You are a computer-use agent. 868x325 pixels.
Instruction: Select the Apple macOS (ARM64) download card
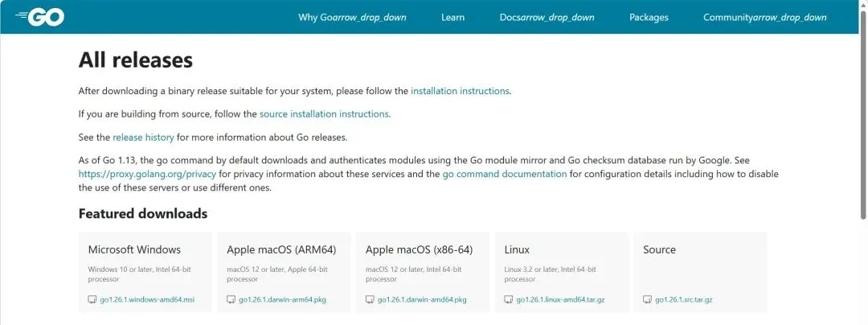tap(284, 271)
